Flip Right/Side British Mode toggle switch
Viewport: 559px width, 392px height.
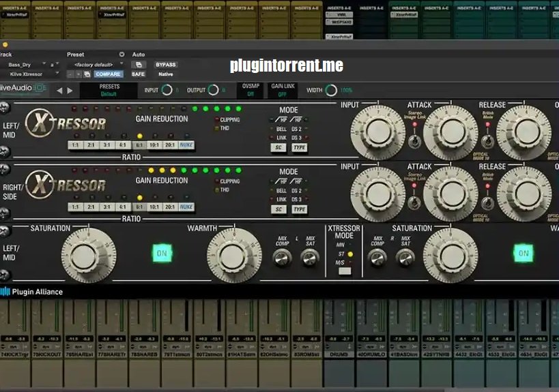[487, 202]
